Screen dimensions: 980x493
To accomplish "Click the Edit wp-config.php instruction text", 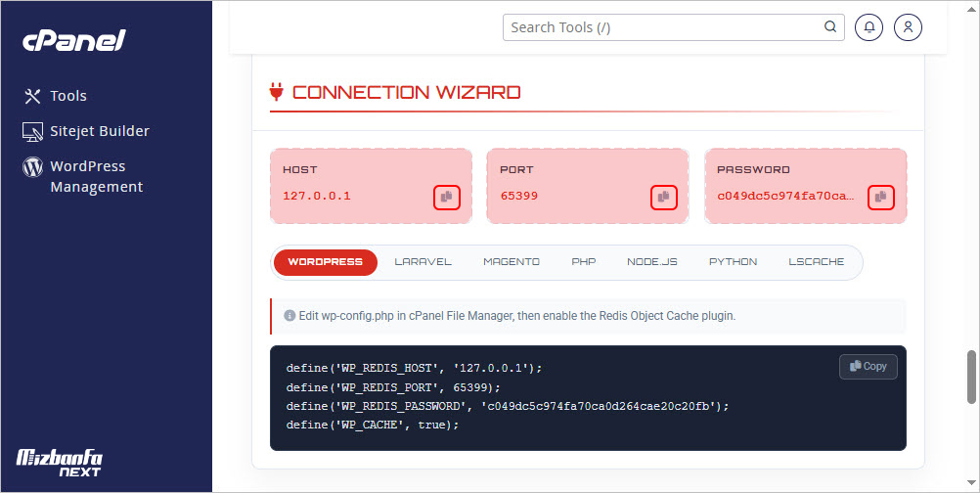I will coord(516,316).
